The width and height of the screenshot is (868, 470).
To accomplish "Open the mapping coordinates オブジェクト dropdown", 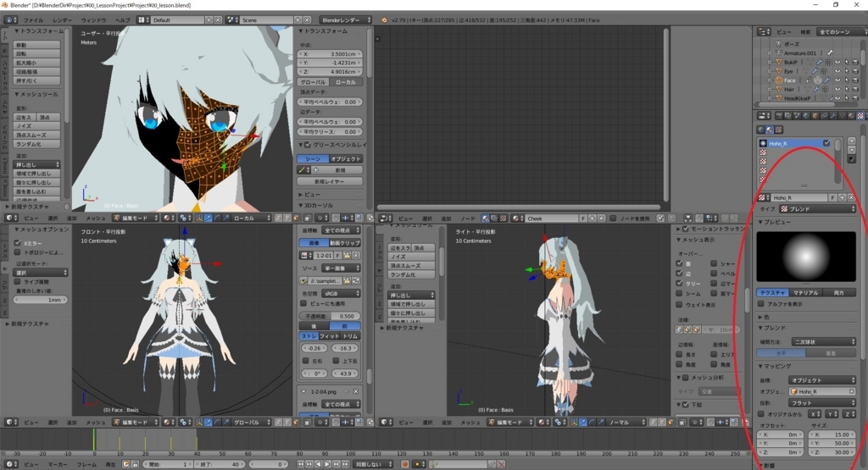I will [822, 380].
